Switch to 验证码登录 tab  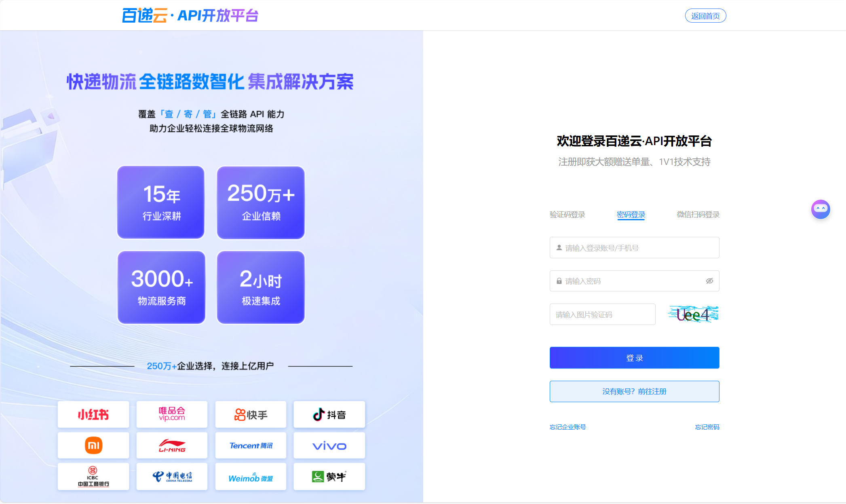coord(567,214)
